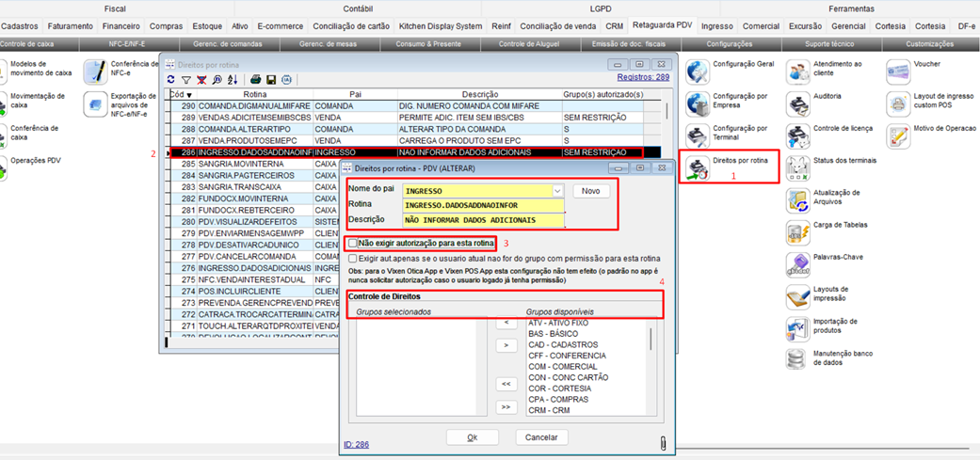This screenshot has width=980, height=460.
Task: Click the Cancelar button
Action: [x=541, y=437]
